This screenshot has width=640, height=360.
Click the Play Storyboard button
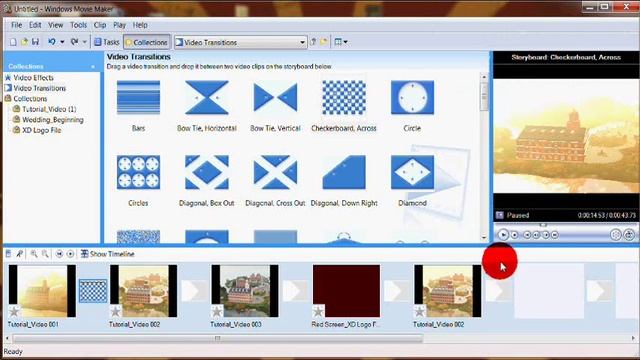[x=70, y=254]
